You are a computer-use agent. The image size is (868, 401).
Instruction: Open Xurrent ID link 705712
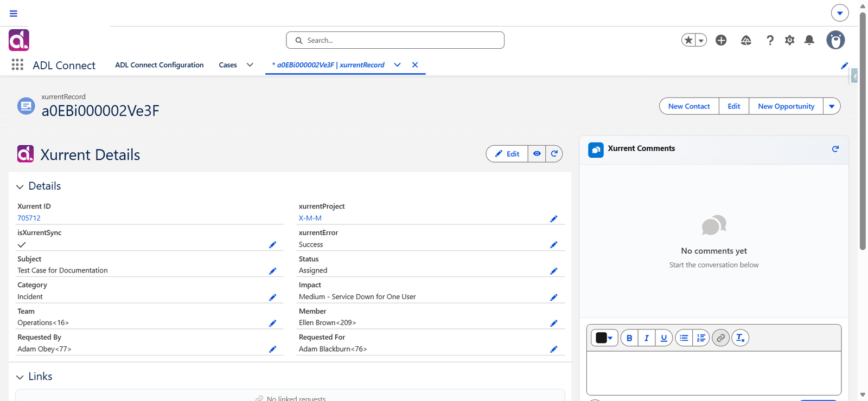29,218
